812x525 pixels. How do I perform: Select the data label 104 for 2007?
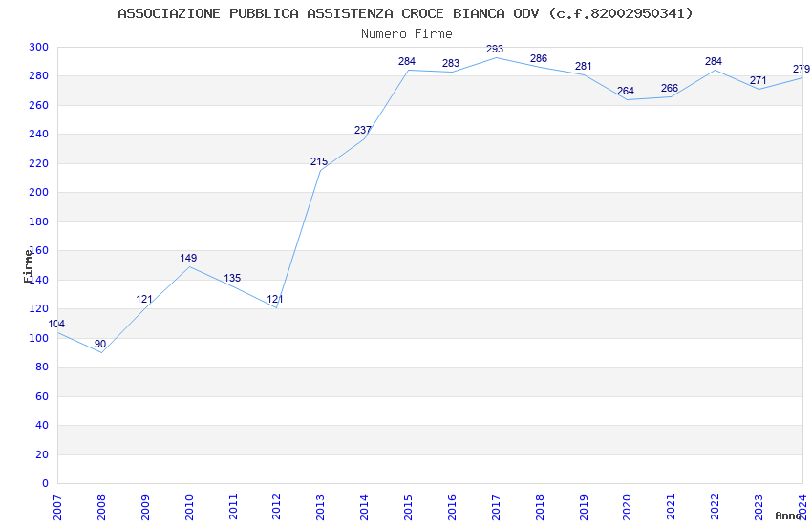56,324
